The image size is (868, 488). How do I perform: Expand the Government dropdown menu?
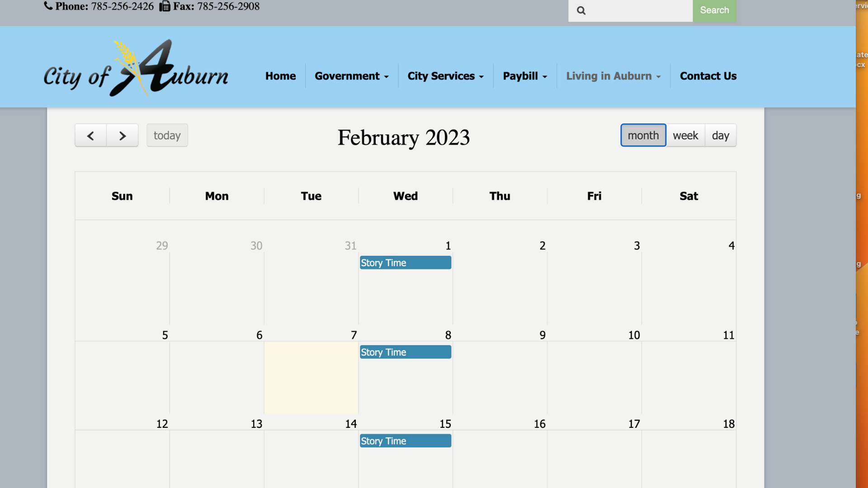351,76
